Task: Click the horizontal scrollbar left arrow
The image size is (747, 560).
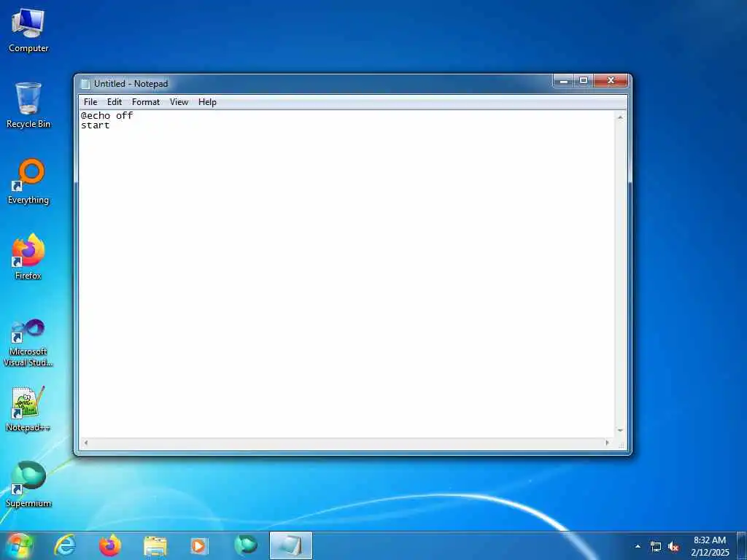Action: click(x=86, y=443)
